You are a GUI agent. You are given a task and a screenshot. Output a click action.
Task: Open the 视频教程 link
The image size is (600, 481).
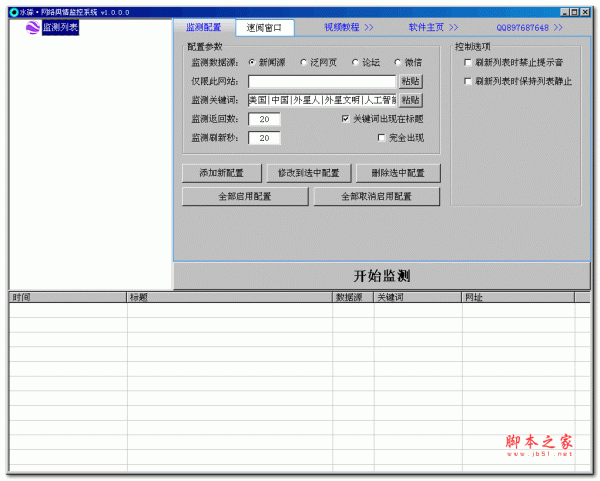click(x=348, y=28)
